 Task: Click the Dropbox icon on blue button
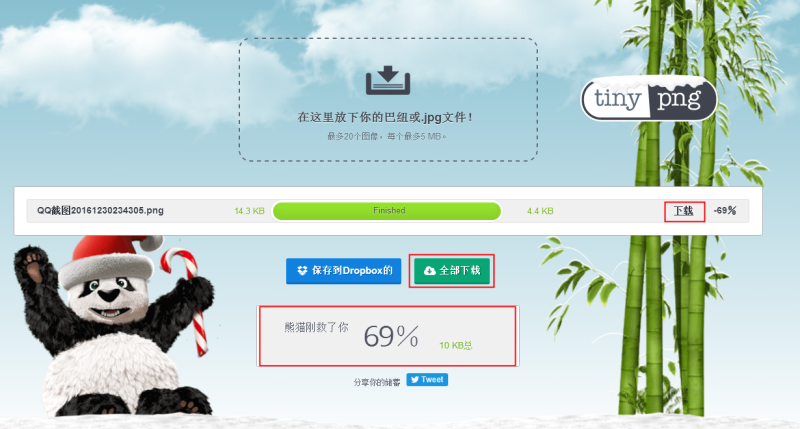coord(302,270)
